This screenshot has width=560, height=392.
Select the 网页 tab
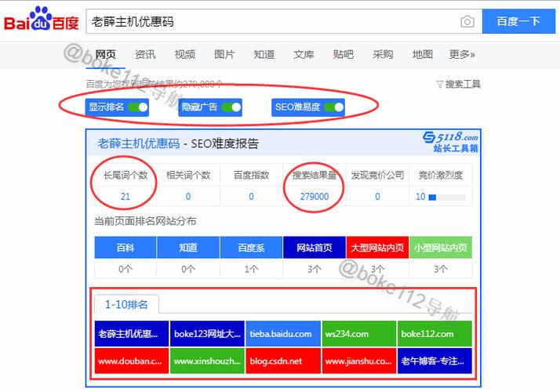click(x=105, y=54)
